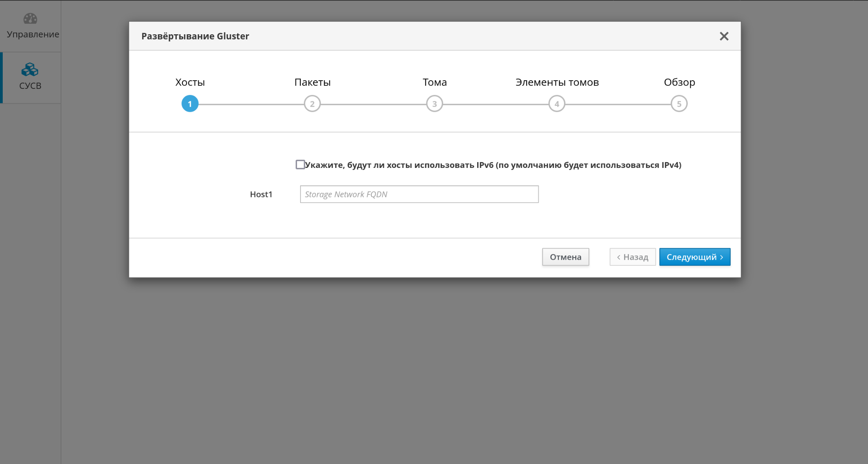
Task: Click step 2 circle for Пакеты
Action: pyautogui.click(x=312, y=104)
